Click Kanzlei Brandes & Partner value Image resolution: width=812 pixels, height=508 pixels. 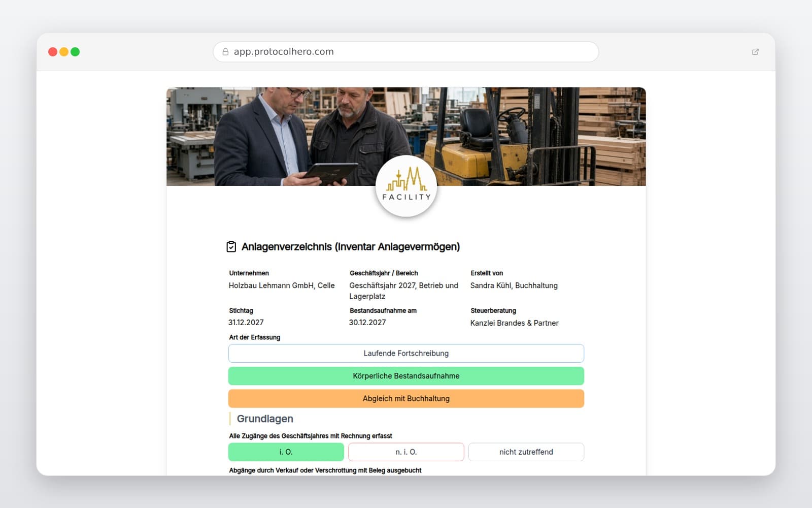tap(514, 323)
